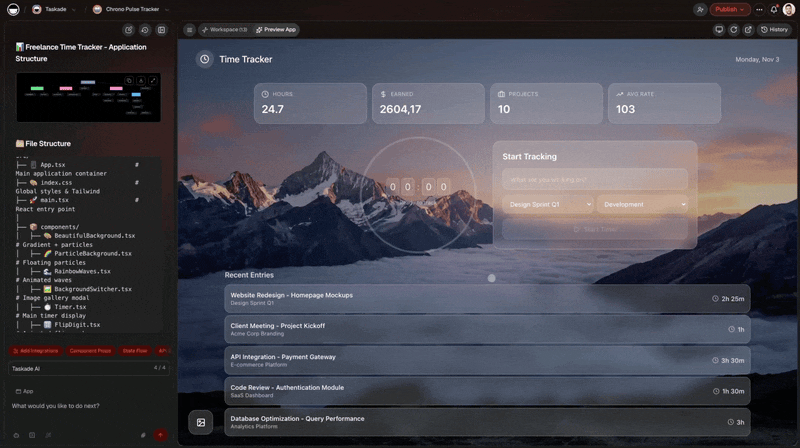Image resolution: width=800 pixels, height=448 pixels.
Task: Focus the 'What are you working on?' field
Action: click(595, 180)
